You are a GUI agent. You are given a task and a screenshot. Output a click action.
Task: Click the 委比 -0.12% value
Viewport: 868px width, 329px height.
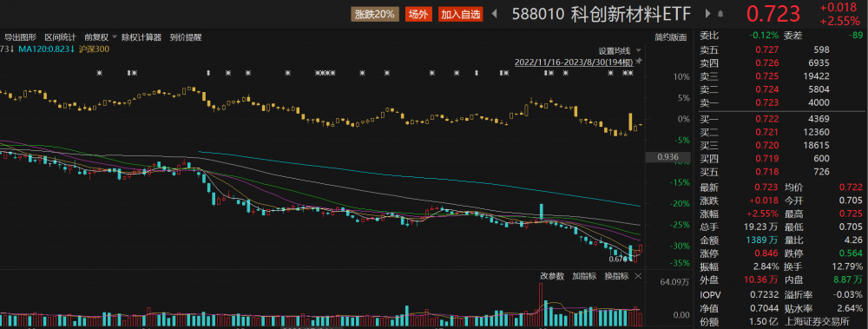tap(764, 36)
